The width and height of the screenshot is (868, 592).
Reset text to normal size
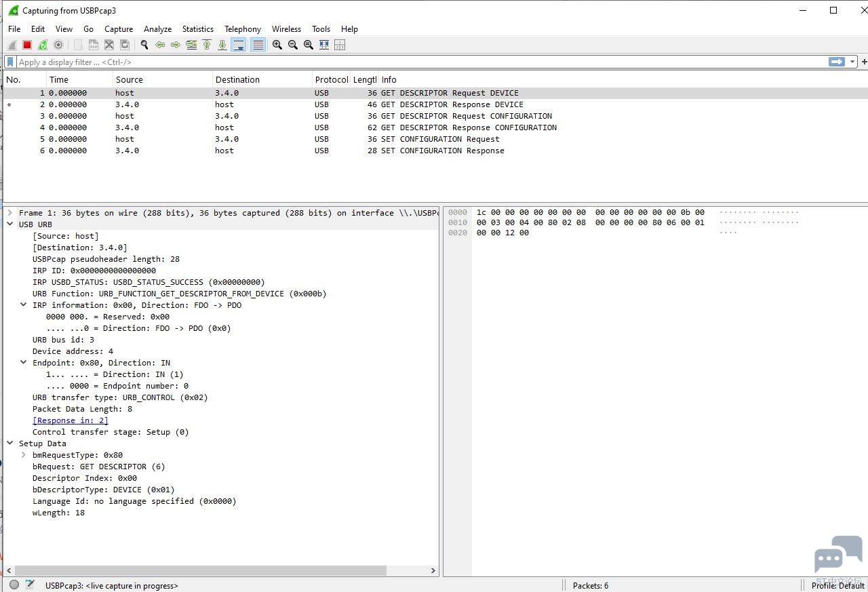pyautogui.click(x=309, y=45)
